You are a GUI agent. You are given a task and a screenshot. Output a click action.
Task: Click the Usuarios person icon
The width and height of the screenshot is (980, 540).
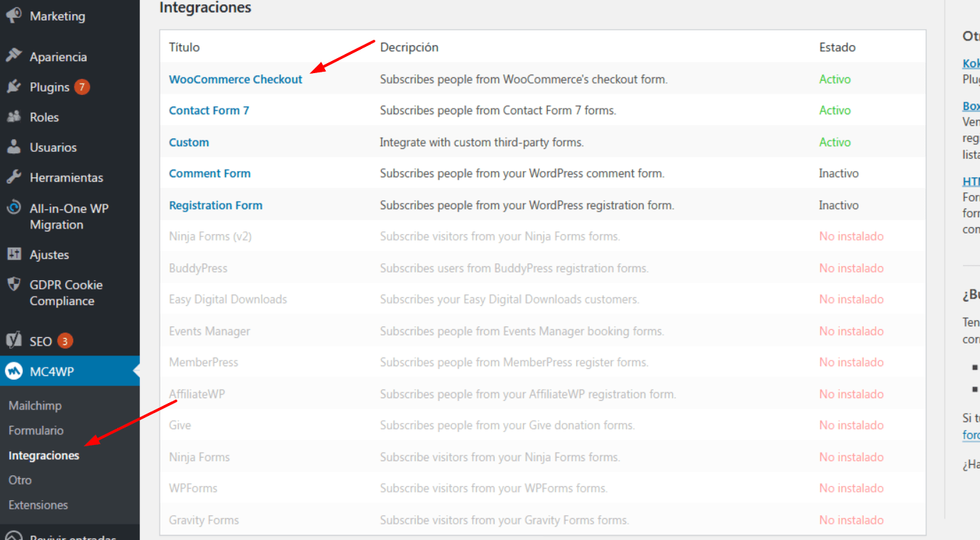(13, 147)
